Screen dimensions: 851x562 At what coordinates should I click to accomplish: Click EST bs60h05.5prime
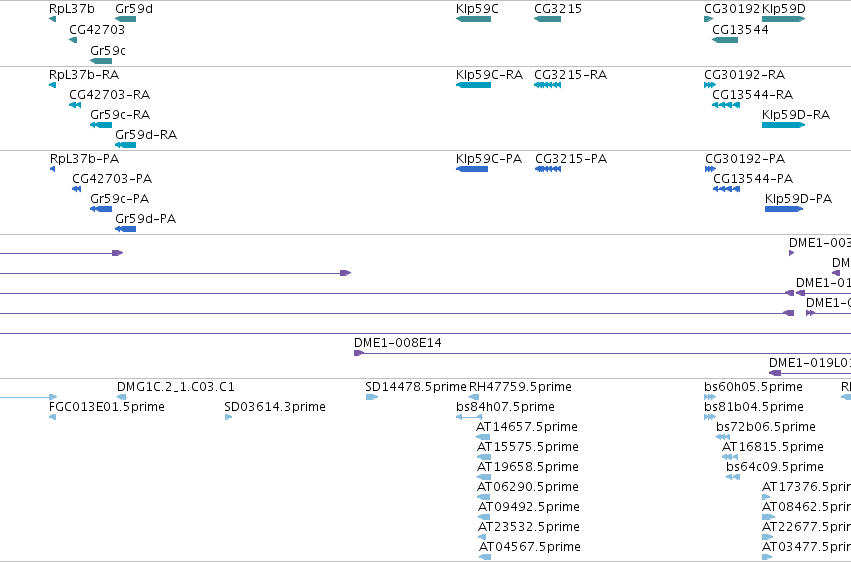click(710, 398)
